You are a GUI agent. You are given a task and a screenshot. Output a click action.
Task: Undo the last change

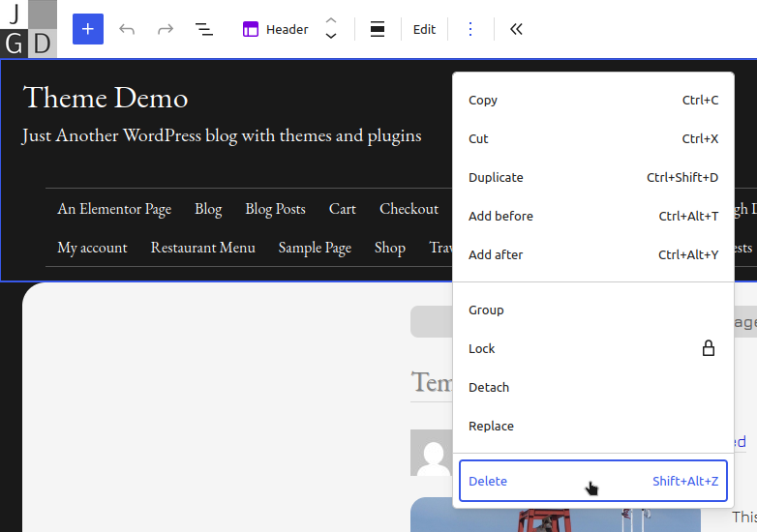(127, 29)
